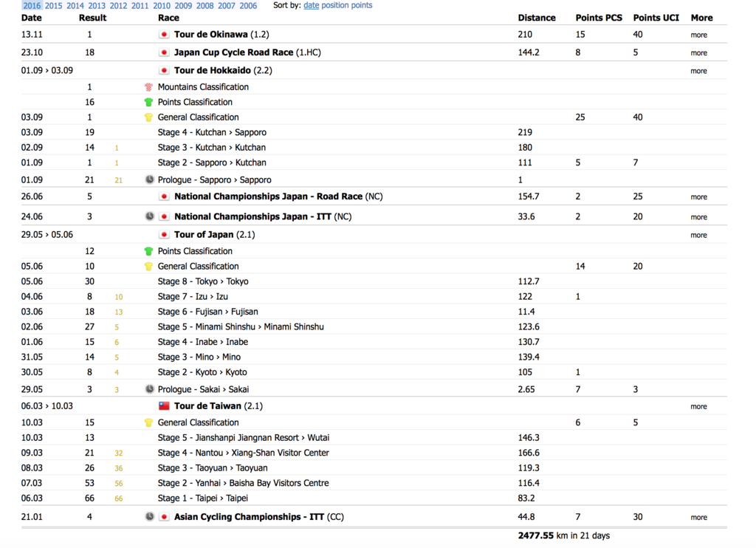
Task: Click the yellow jersey icon for Tour de Taiwan General Classification
Action: (x=148, y=422)
